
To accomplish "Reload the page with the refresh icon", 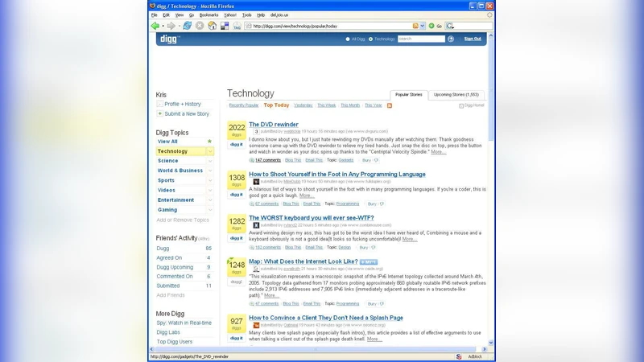I will pos(187,26).
